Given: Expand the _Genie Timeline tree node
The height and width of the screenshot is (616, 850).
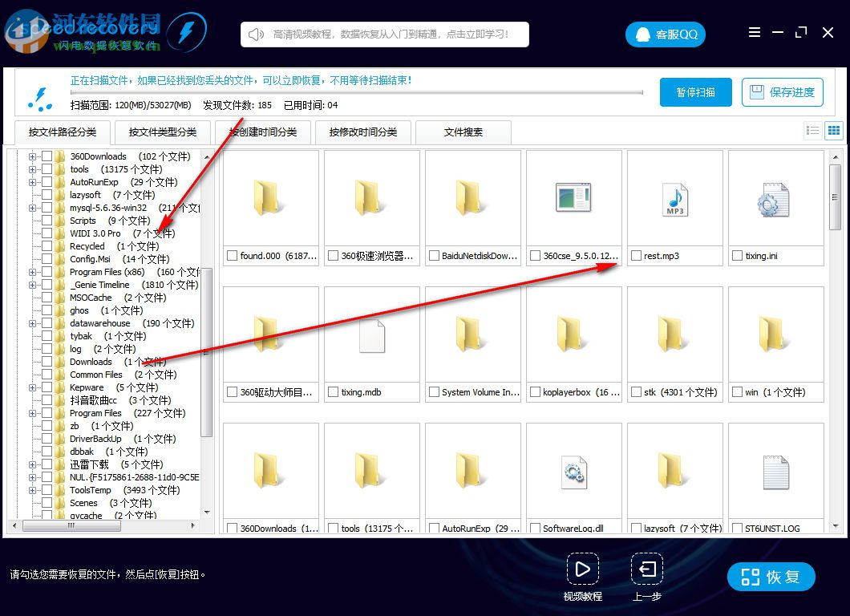Looking at the screenshot, I should [33, 285].
